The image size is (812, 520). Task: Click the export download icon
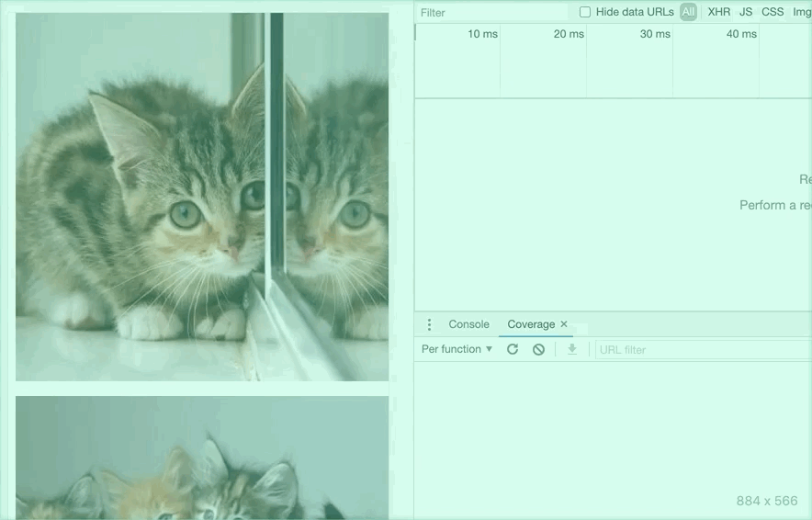(x=571, y=349)
